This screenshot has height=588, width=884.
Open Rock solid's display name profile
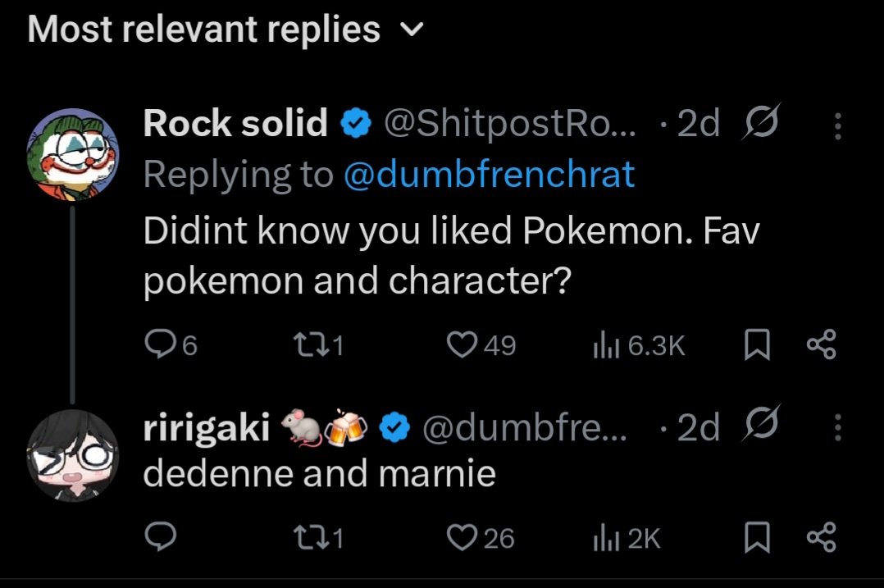pyautogui.click(x=235, y=123)
